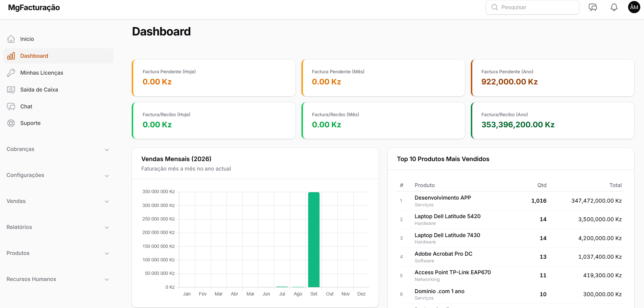Open Saída de Caixa page
644x308 pixels.
coord(58,90)
